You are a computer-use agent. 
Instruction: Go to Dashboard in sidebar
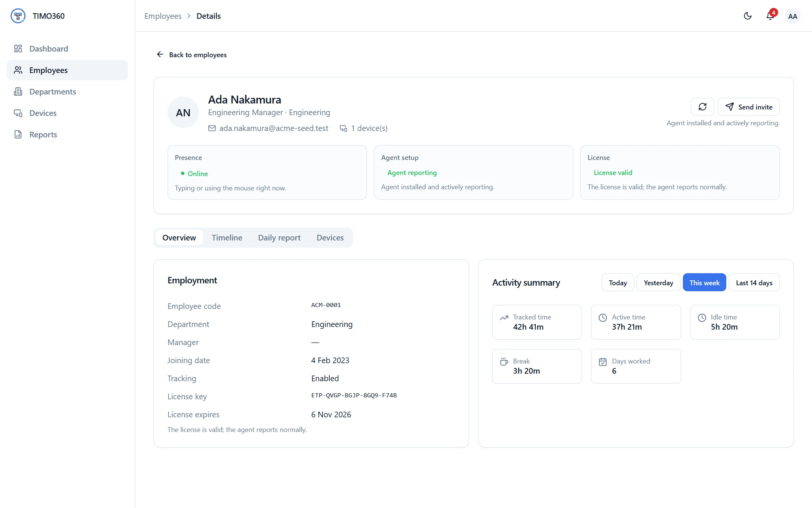point(67,49)
